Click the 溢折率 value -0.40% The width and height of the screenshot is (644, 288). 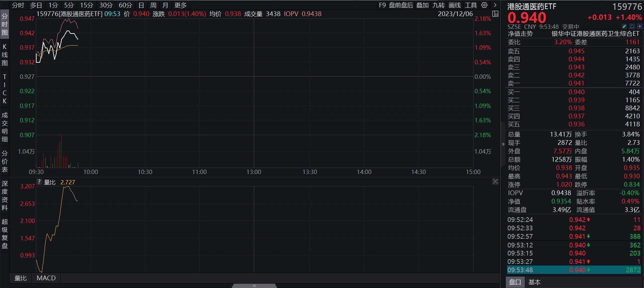click(629, 193)
